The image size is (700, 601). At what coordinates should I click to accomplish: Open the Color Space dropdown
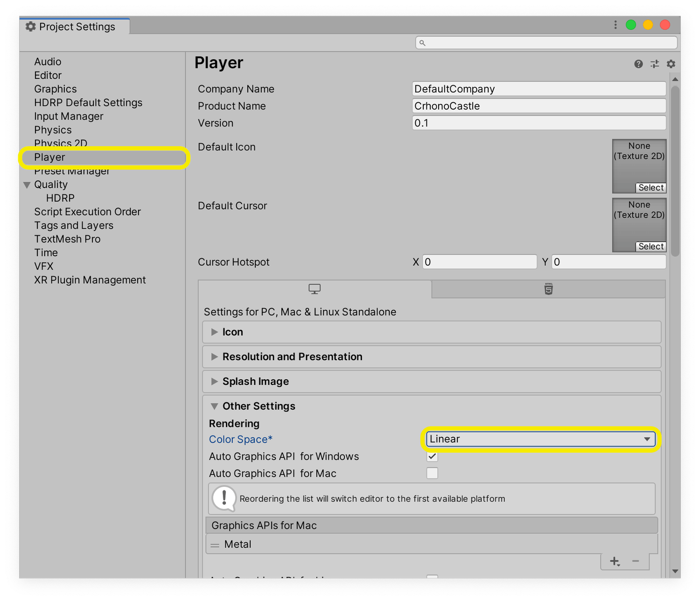pos(540,439)
